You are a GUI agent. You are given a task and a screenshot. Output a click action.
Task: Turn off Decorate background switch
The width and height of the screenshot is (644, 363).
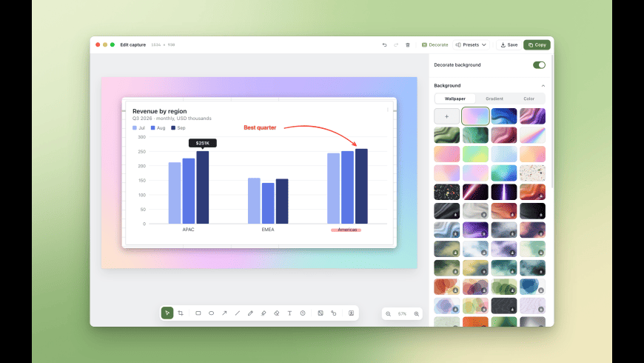[x=539, y=65]
